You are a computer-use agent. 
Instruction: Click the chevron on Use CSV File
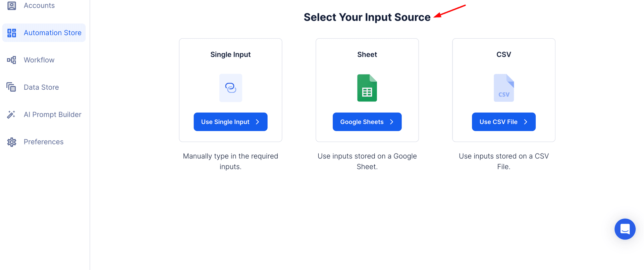(x=526, y=122)
